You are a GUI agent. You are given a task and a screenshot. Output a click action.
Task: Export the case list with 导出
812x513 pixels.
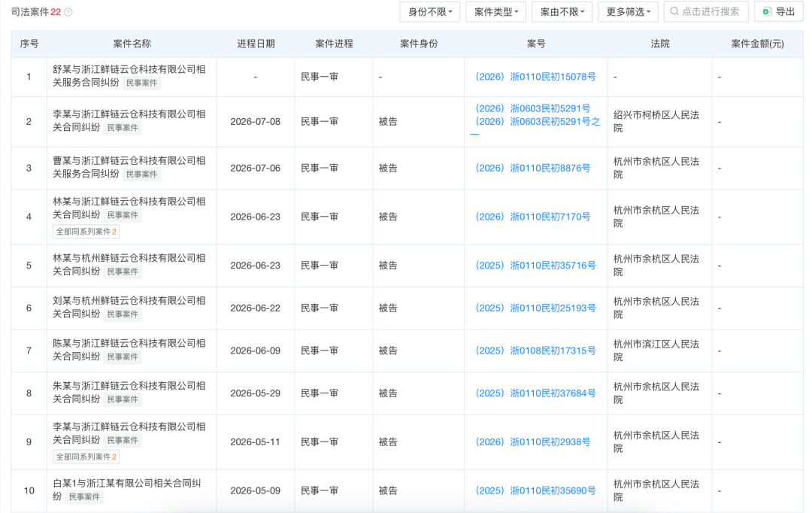click(779, 11)
